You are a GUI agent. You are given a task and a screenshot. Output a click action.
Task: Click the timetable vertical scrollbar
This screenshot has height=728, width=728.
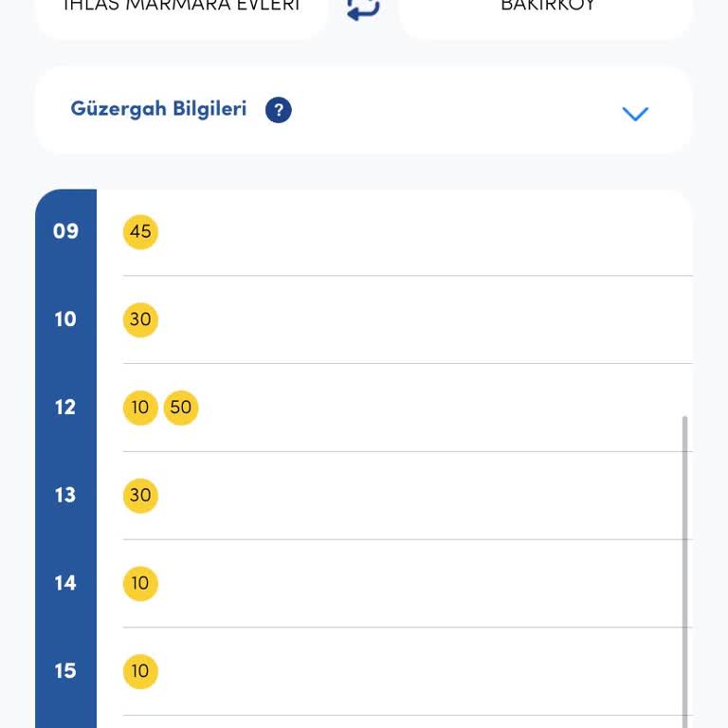[x=685, y=569]
